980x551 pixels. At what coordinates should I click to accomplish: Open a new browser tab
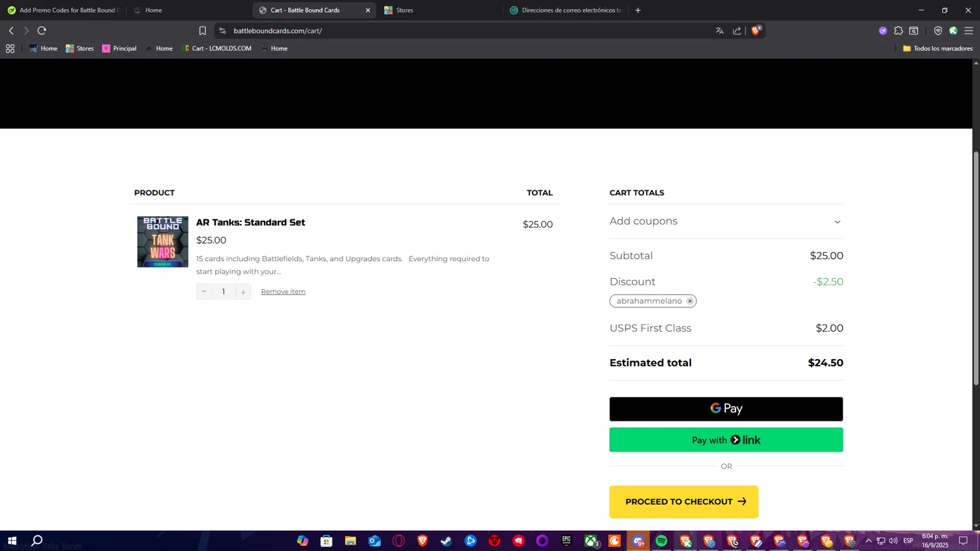click(638, 10)
